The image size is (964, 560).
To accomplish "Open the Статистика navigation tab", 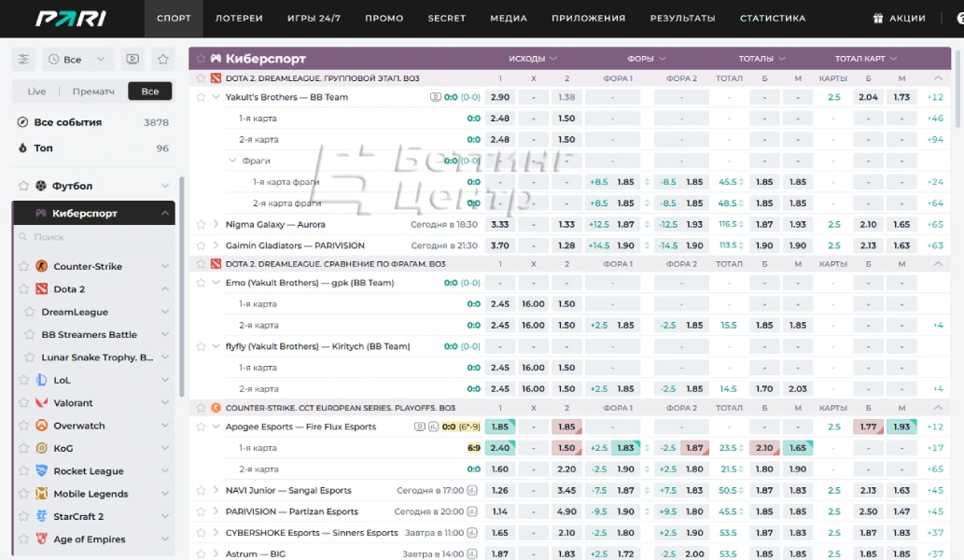I will [x=772, y=19].
